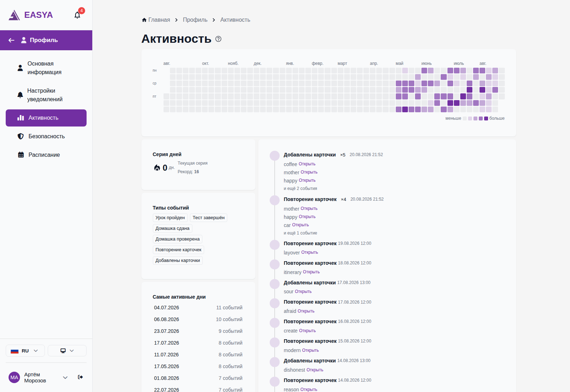Click the person icon for Основная информация
Screen dimensions: 570x392
click(x=20, y=68)
